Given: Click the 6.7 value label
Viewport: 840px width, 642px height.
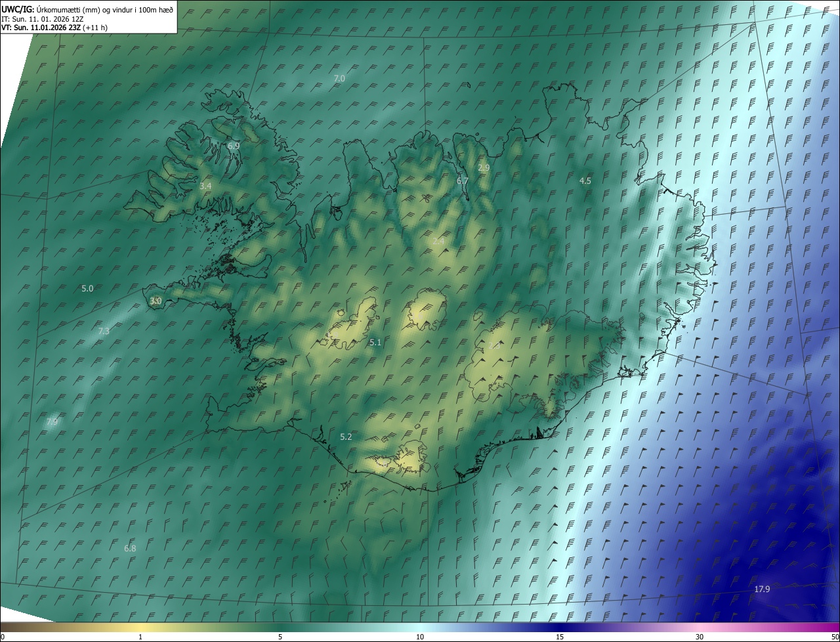Looking at the screenshot, I should (463, 181).
